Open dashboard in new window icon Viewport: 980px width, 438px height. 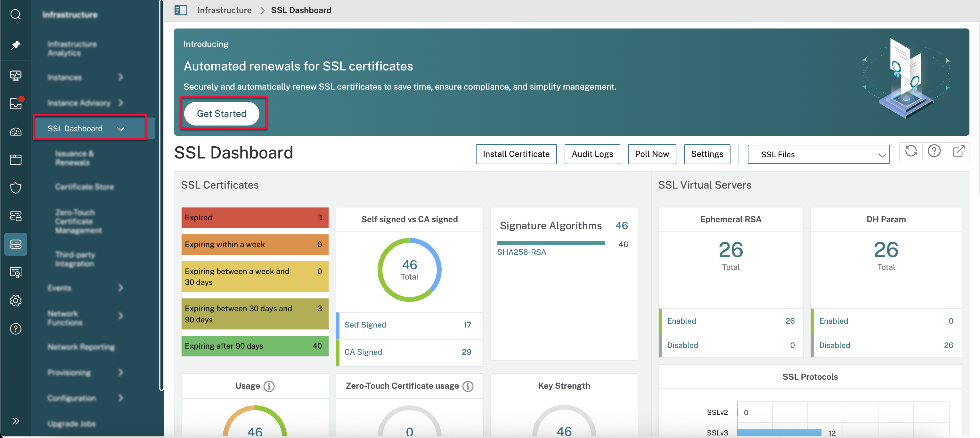pyautogui.click(x=958, y=151)
